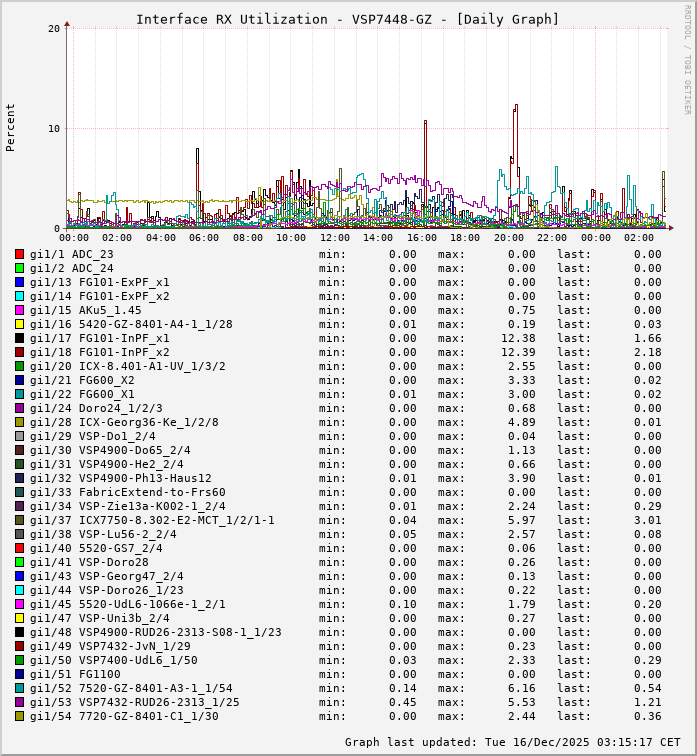Click the cyan swatch beside gi1/14 FG101-ExPF_x2
Screen dimensions: 697x756
click(x=19, y=296)
